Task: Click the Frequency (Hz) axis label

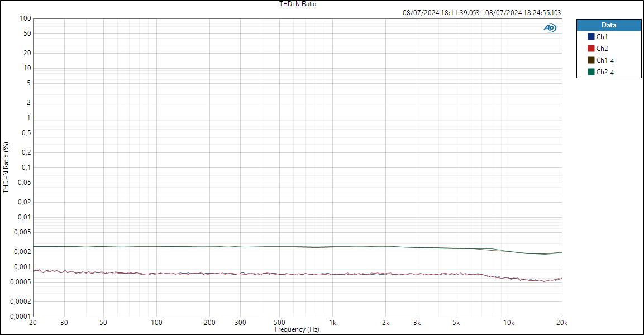Action: click(x=298, y=329)
